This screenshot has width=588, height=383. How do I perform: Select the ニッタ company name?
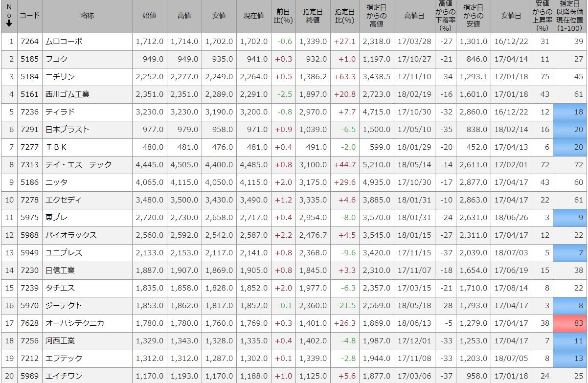pos(56,182)
